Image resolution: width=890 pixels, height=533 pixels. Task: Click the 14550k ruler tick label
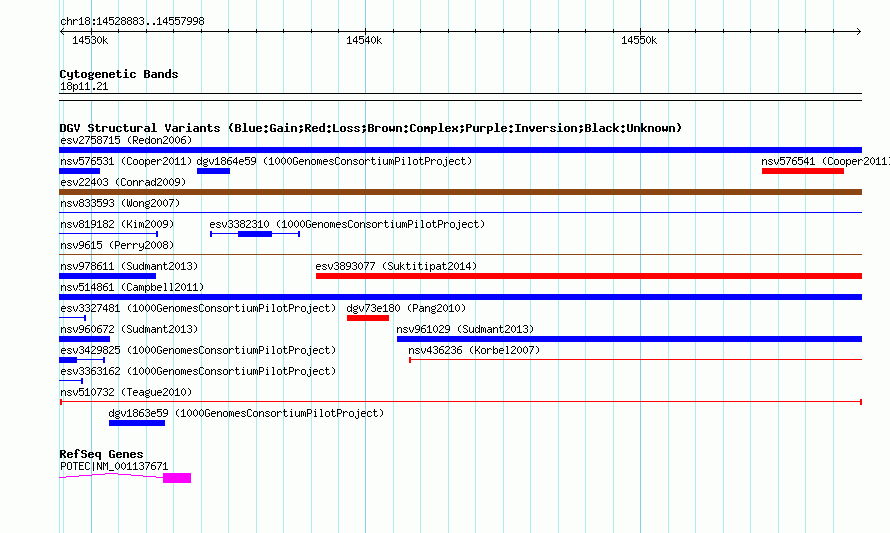pyautogui.click(x=639, y=40)
